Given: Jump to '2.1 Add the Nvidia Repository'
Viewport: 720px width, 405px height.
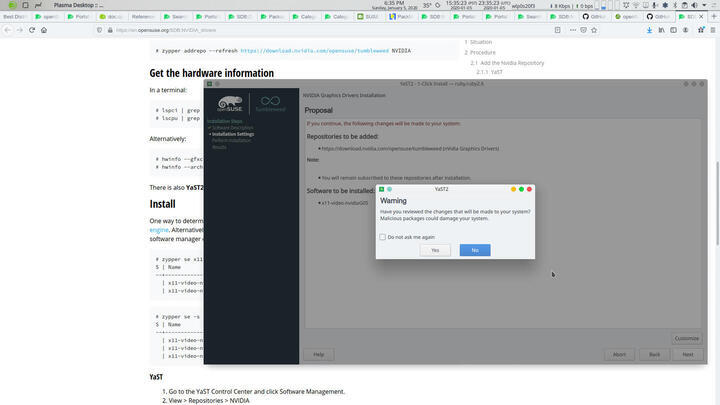Looking at the screenshot, I should pyautogui.click(x=507, y=63).
